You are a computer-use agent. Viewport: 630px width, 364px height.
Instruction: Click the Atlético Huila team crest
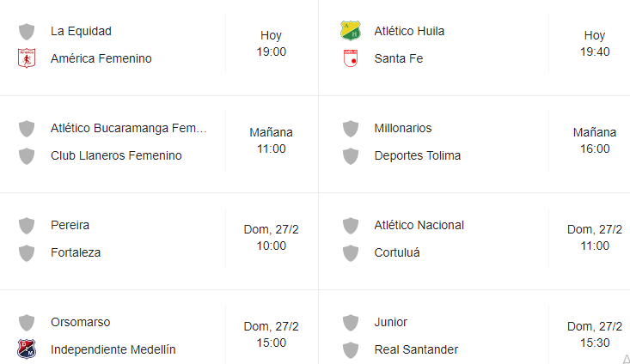coord(351,31)
